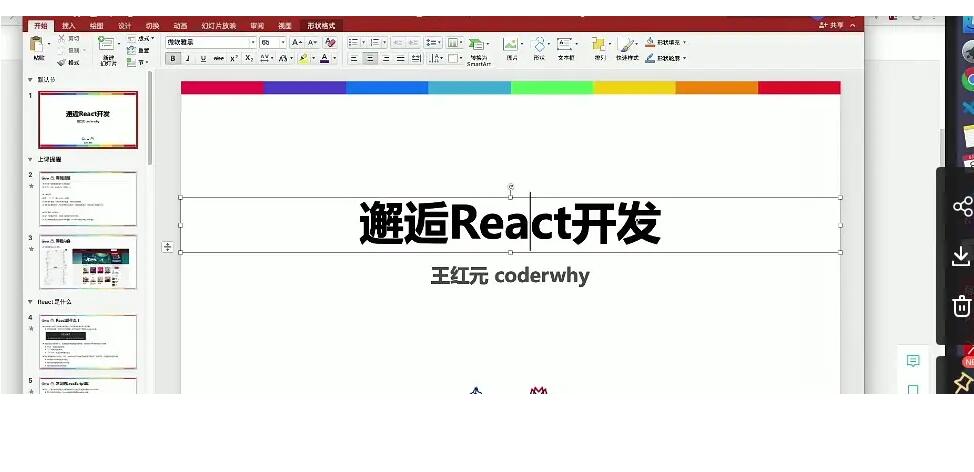Image resolution: width=974 pixels, height=472 pixels.
Task: Open the font name combo box
Action: pyautogui.click(x=211, y=42)
